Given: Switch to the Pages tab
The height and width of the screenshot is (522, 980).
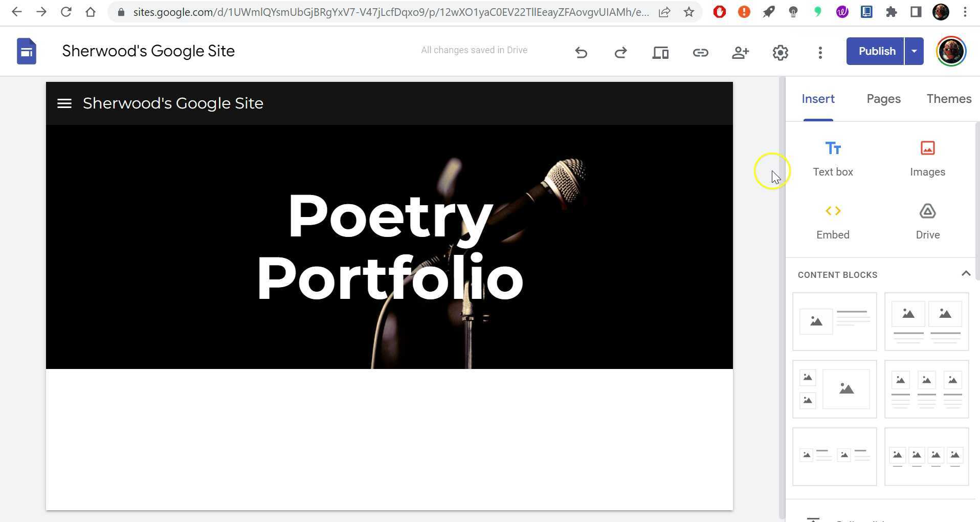Looking at the screenshot, I should [x=883, y=99].
